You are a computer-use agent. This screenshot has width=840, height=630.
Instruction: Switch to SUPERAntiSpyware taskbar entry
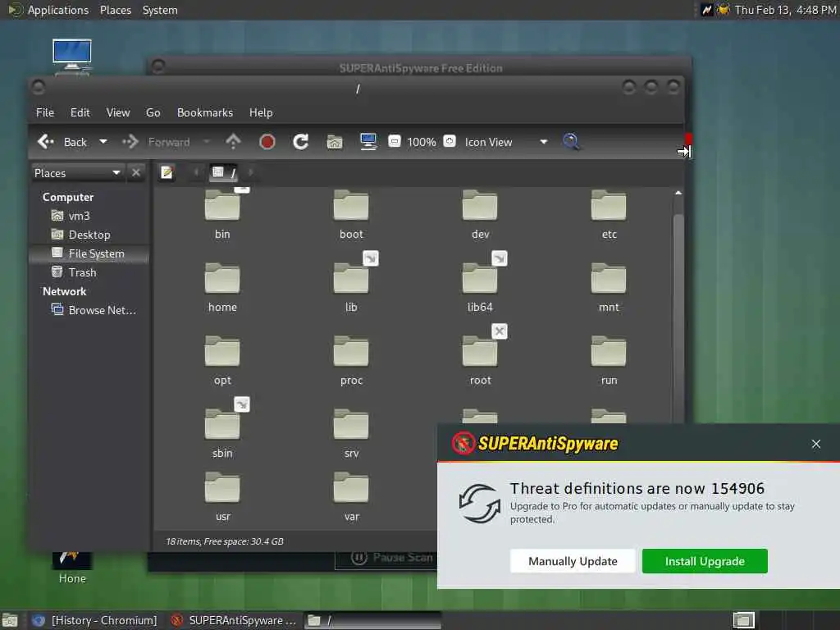234,620
